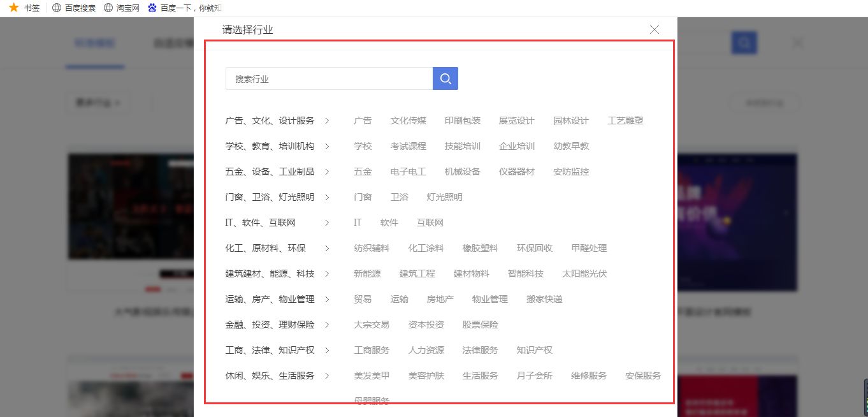Close the 请选择行业 dialog
Image resolution: width=868 pixels, height=417 pixels.
[x=654, y=29]
